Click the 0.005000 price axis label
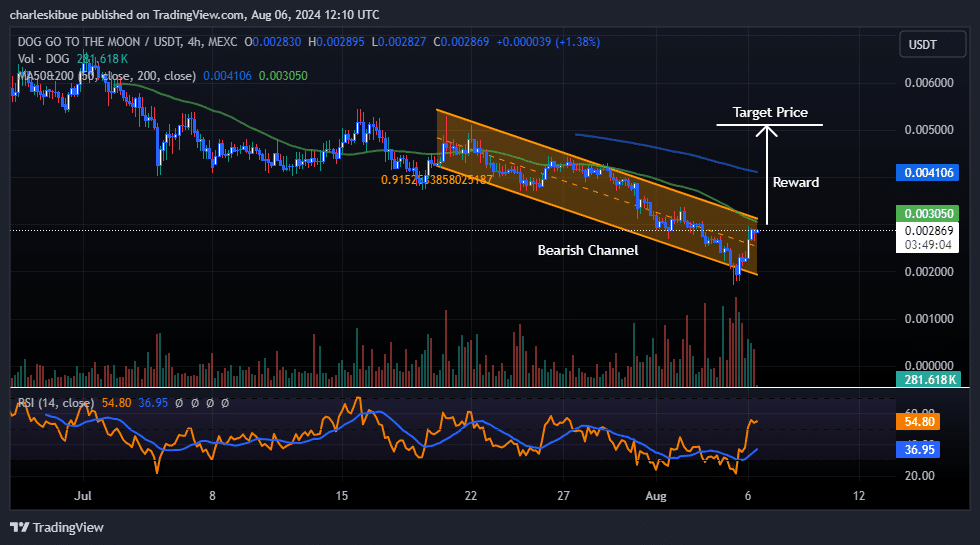Screen dimensions: 980x545 (x=929, y=130)
